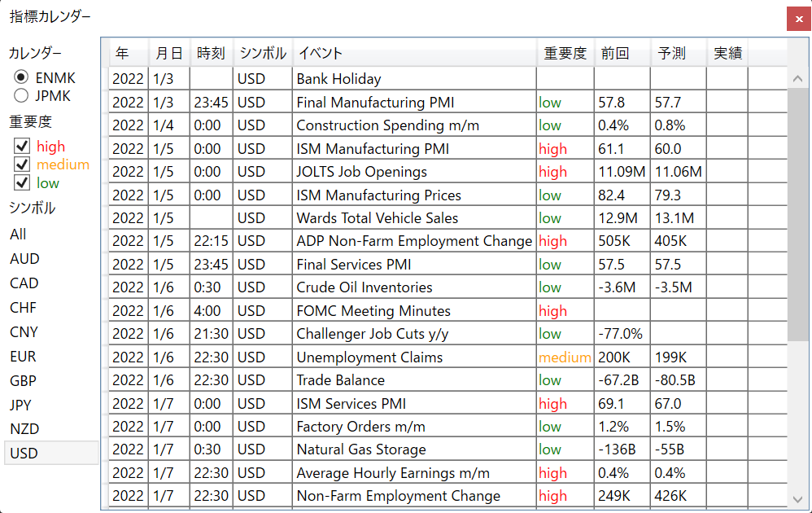The height and width of the screenshot is (513, 812).
Task: Click the scroll up arrow
Action: click(798, 78)
